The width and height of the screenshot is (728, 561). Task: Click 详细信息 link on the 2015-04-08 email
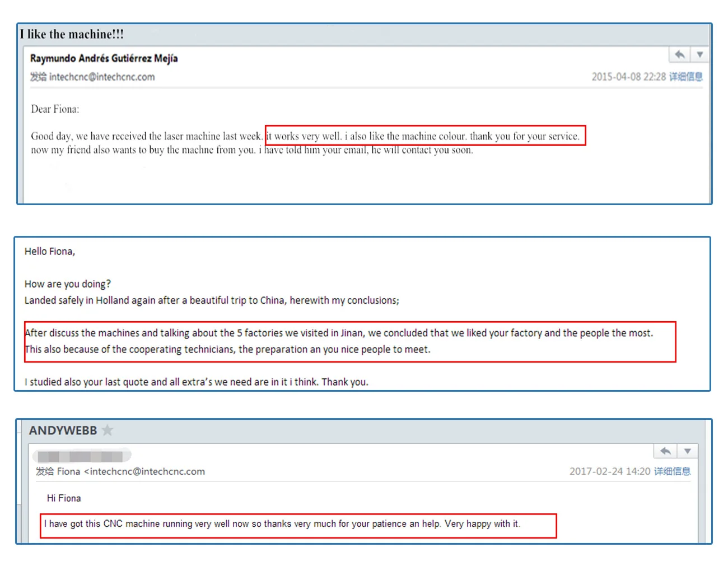click(686, 77)
